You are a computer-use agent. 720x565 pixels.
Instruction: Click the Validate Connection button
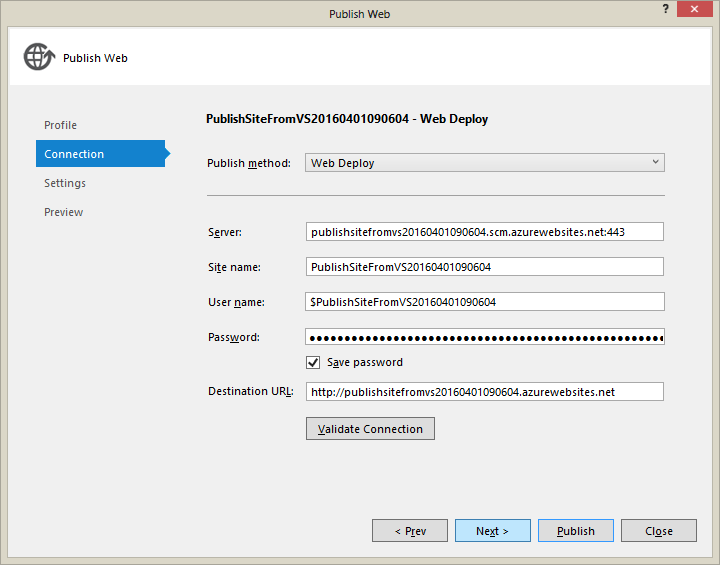click(370, 429)
